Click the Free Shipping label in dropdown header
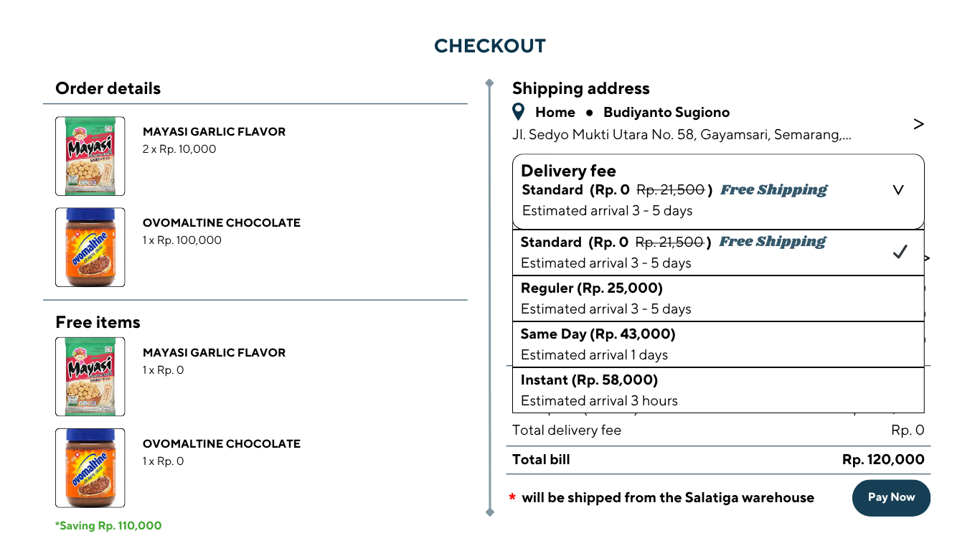 (x=773, y=190)
